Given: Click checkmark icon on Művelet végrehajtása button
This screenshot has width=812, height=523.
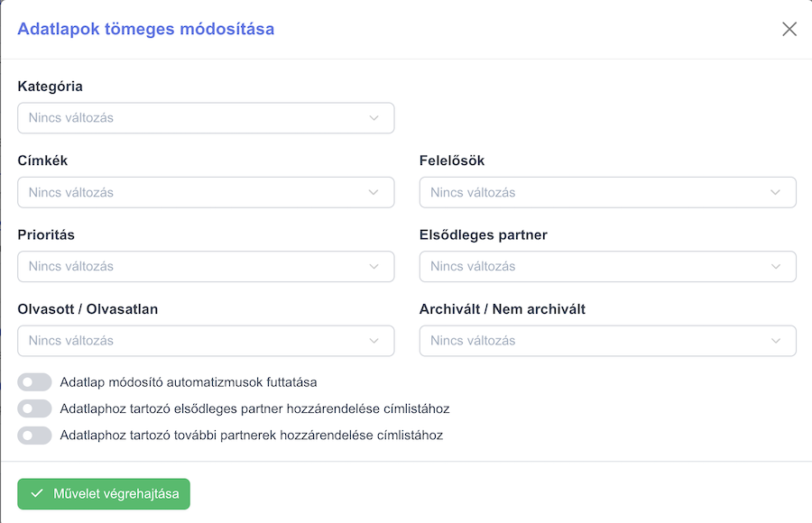Looking at the screenshot, I should click(x=37, y=493).
